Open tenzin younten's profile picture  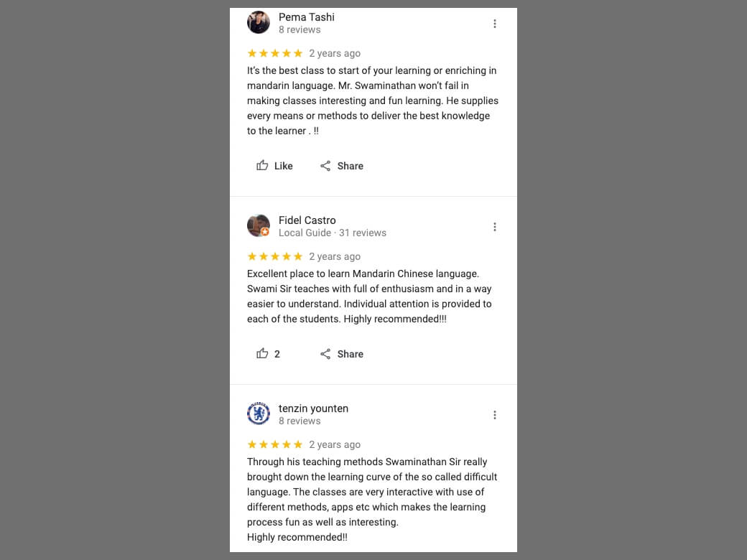pos(259,414)
